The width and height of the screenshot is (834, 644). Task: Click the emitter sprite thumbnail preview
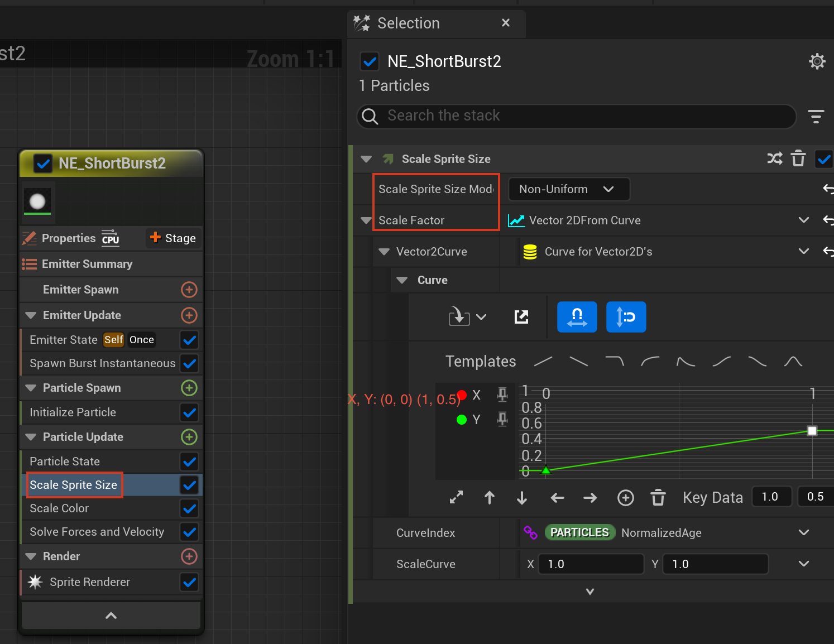(x=37, y=201)
